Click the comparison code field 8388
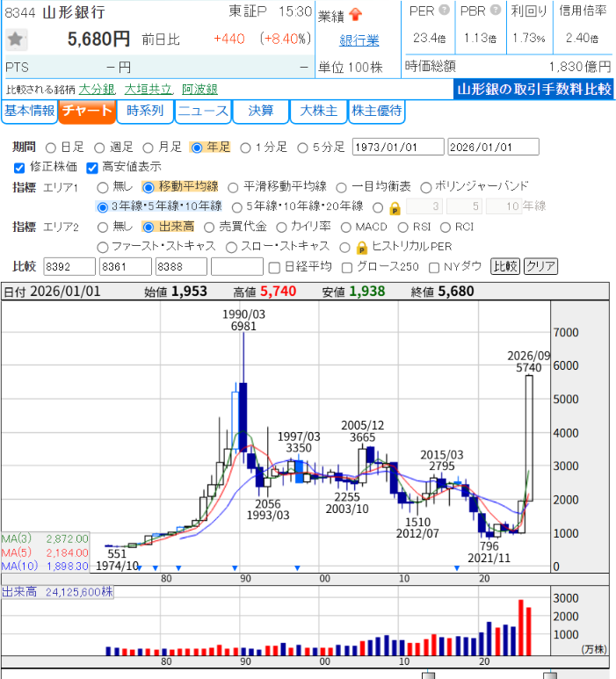The height and width of the screenshot is (679, 616). point(181,266)
